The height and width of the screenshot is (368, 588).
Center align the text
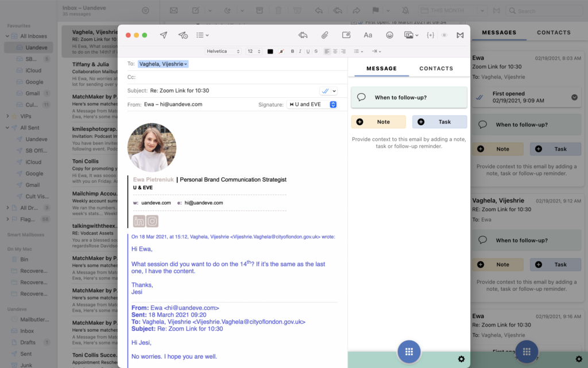(x=335, y=51)
